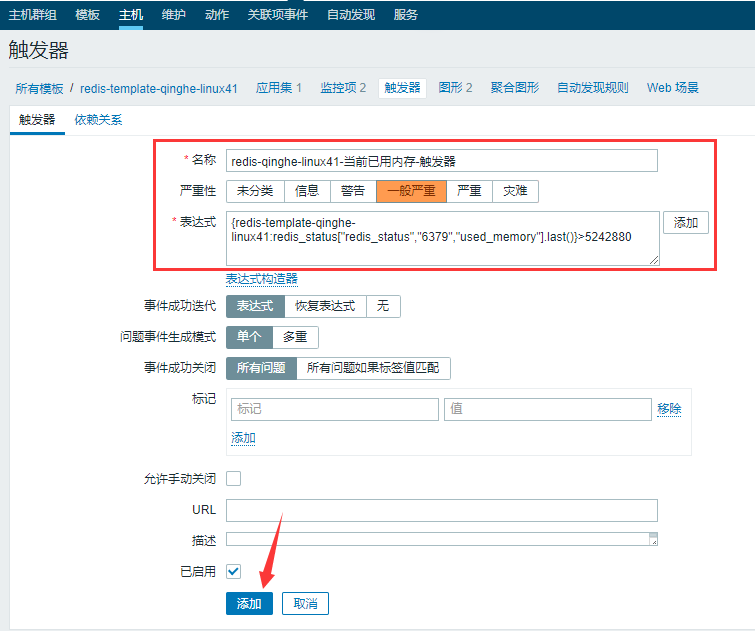Select 所有问题 for 事件成功关闭
Image resolution: width=755 pixels, height=631 pixels.
coord(261,368)
